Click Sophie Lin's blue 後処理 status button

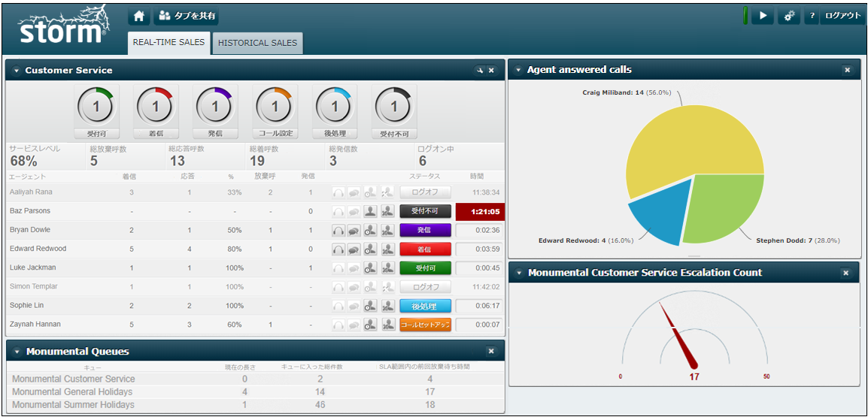pos(425,306)
